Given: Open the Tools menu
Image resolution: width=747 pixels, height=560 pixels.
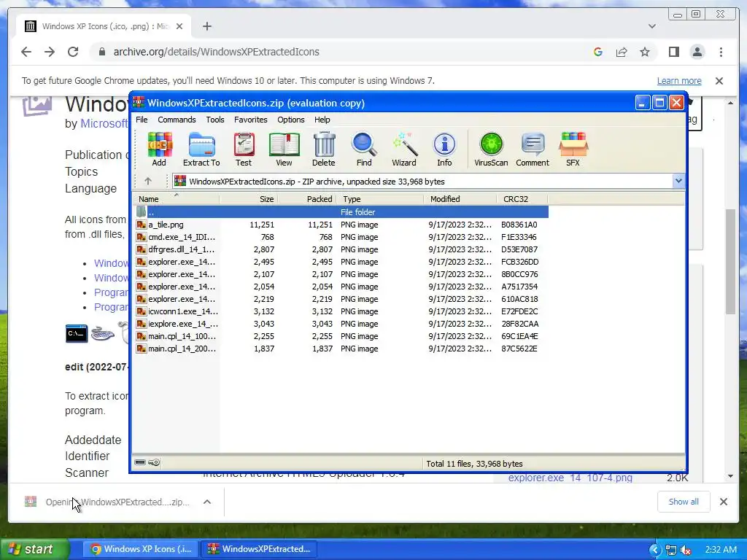Looking at the screenshot, I should (x=215, y=120).
